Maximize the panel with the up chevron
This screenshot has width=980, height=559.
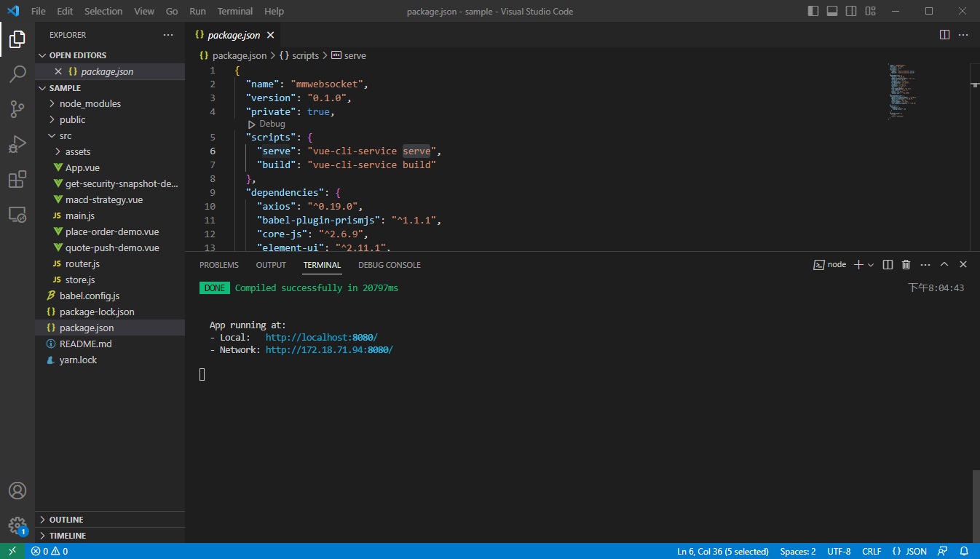(x=944, y=265)
